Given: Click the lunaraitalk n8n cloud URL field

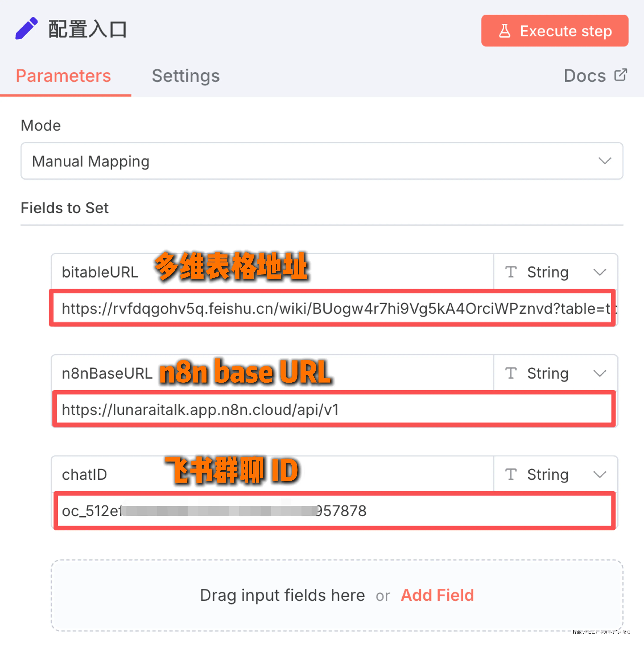Looking at the screenshot, I should pos(334,410).
